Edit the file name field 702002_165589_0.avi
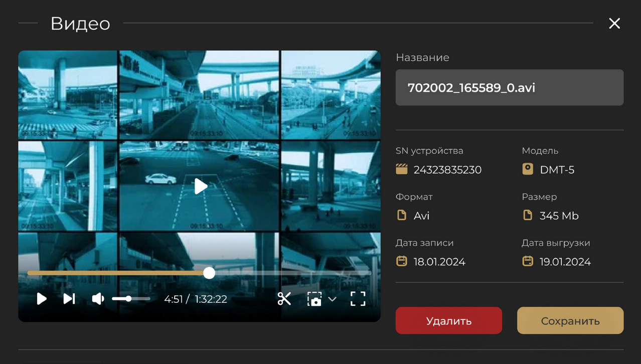 click(x=509, y=88)
